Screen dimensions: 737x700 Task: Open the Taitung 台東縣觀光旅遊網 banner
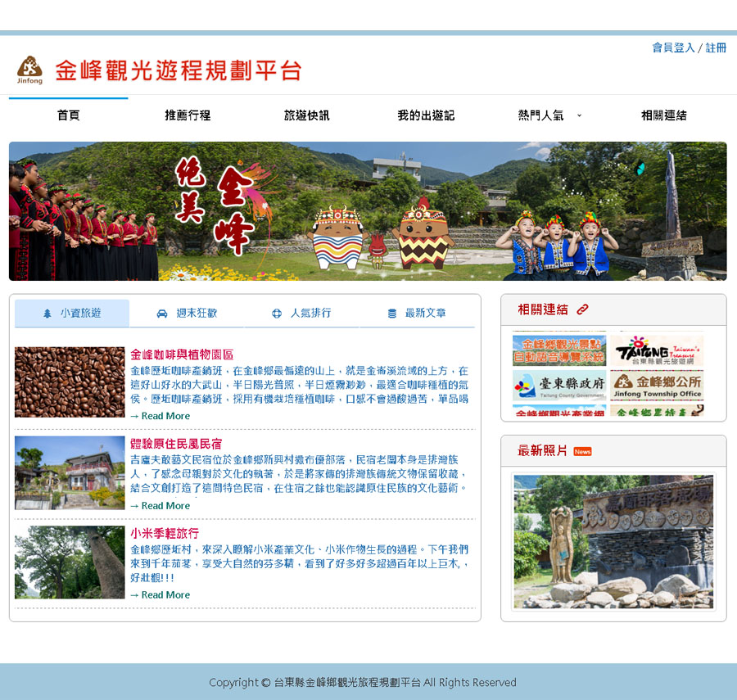tap(657, 350)
